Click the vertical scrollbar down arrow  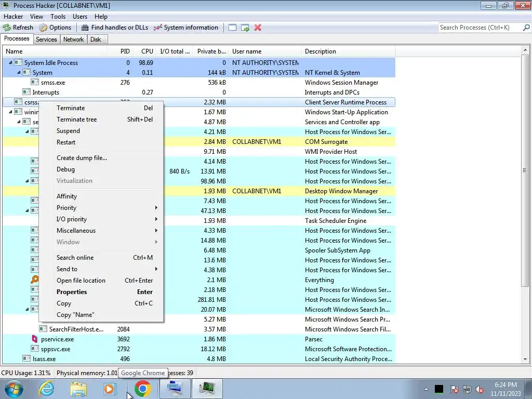coord(525,359)
